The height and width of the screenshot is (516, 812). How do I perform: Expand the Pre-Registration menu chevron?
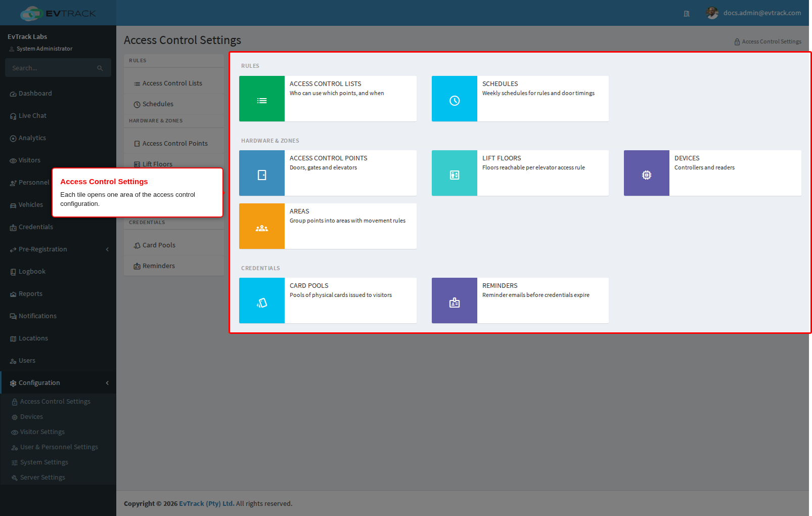[107, 249]
